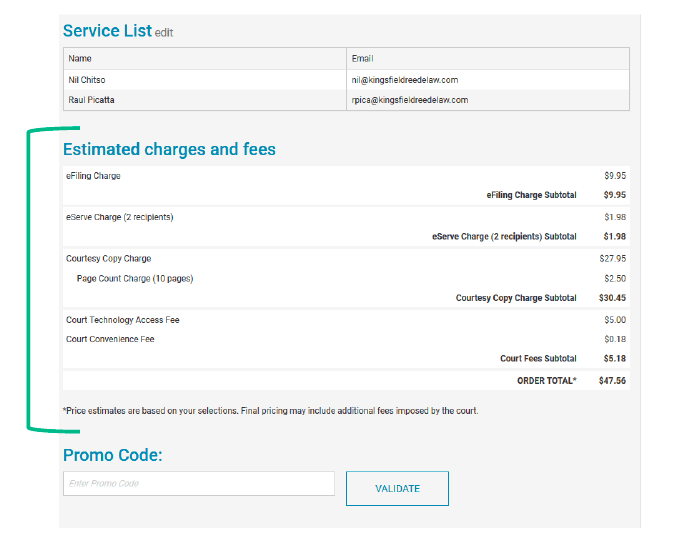Click the Page Count Charge (10 pages) line

tap(135, 278)
